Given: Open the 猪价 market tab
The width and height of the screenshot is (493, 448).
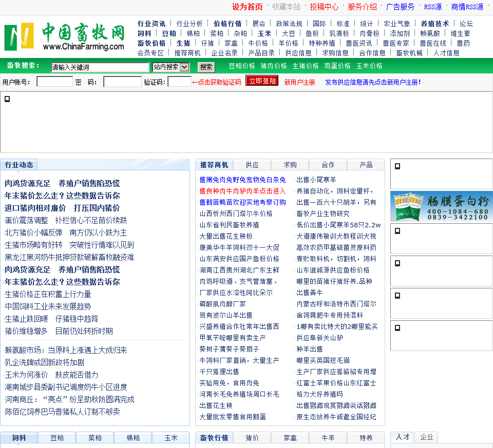Looking at the screenshot, I should 252,438.
